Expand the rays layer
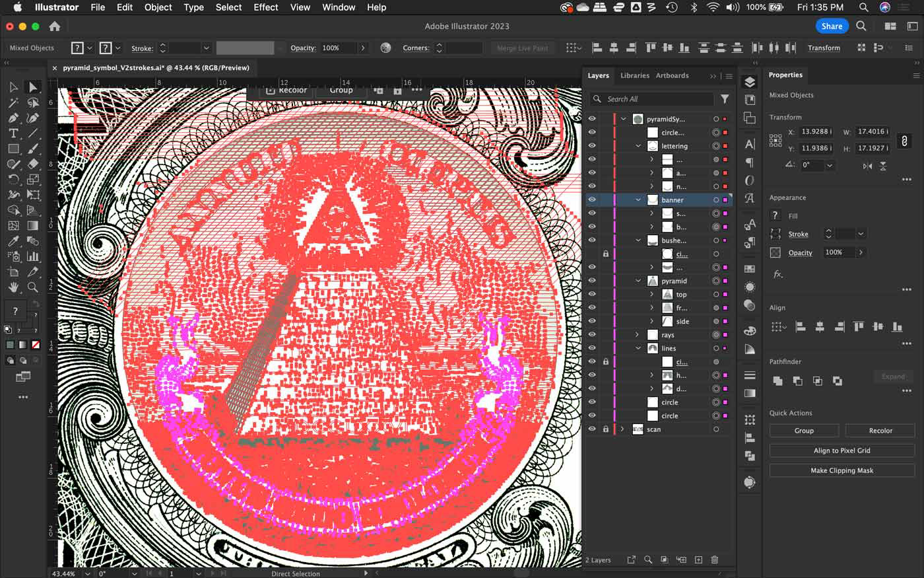The height and width of the screenshot is (578, 924). [638, 335]
